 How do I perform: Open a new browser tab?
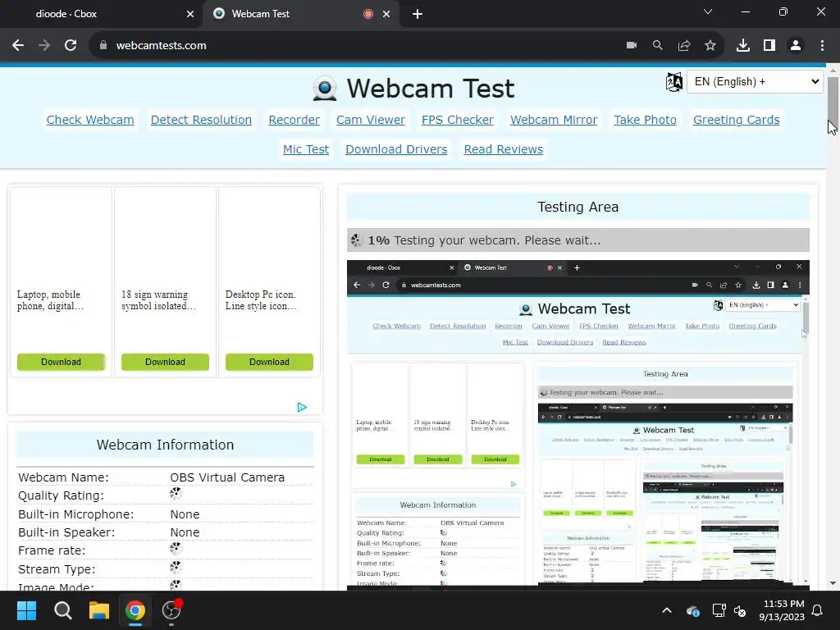[418, 14]
